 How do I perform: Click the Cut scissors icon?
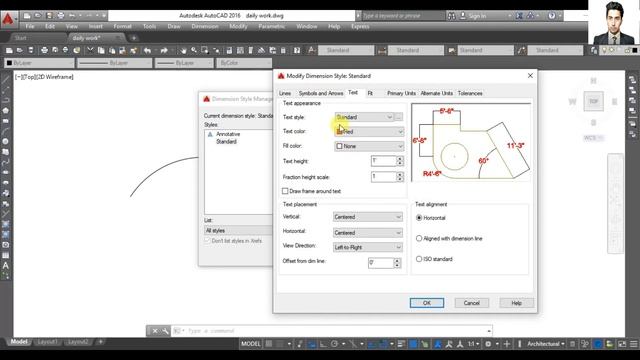[x=90, y=50]
